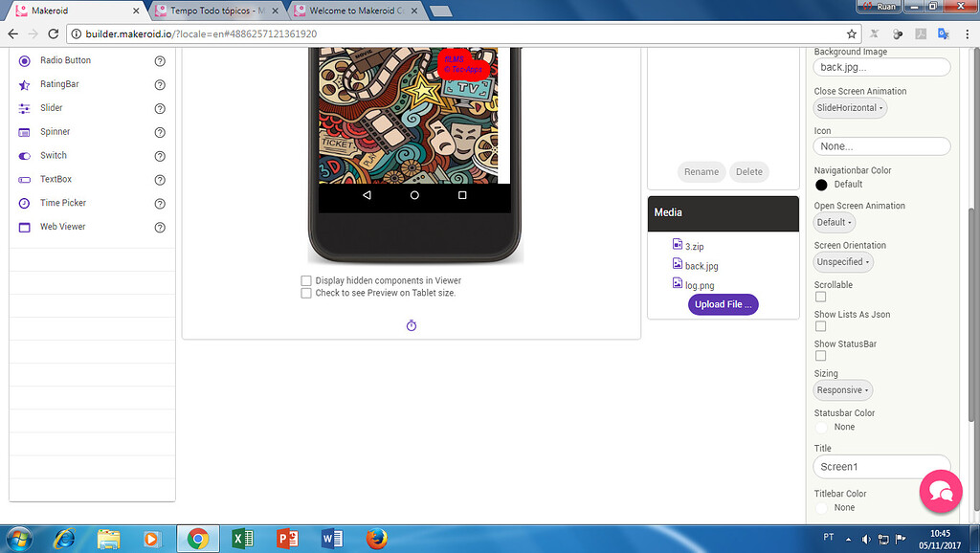Select the Spinner component icon

pyautogui.click(x=24, y=132)
